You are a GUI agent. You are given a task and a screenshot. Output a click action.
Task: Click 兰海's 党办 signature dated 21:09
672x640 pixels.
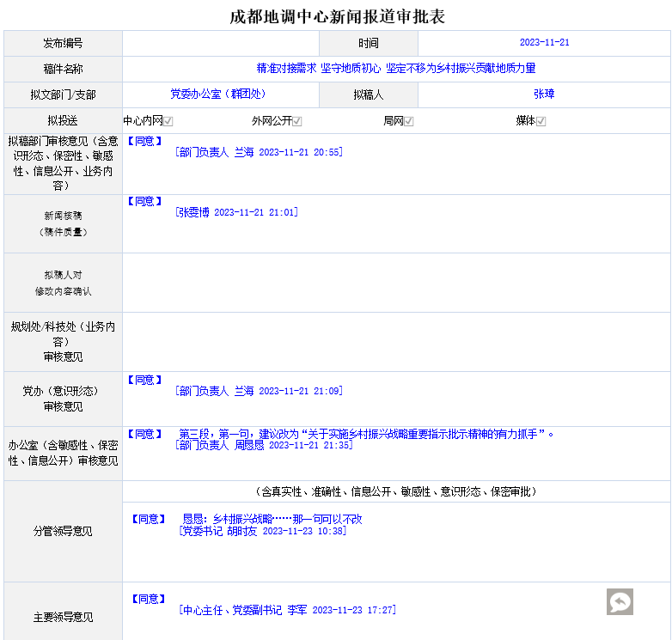tap(258, 391)
